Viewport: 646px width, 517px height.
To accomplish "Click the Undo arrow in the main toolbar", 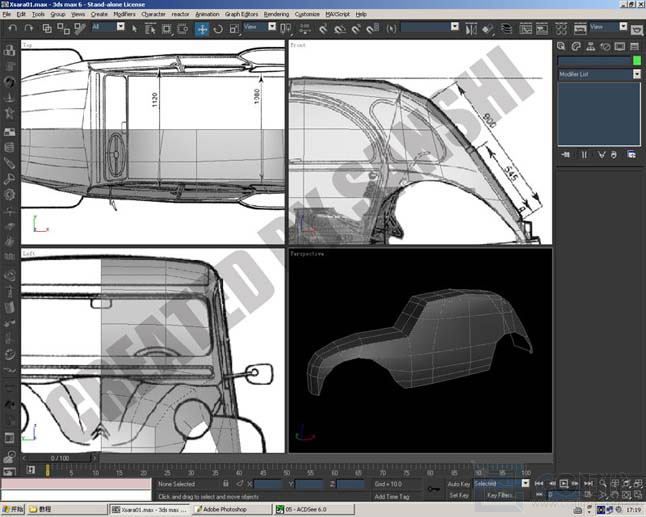I will (13, 28).
